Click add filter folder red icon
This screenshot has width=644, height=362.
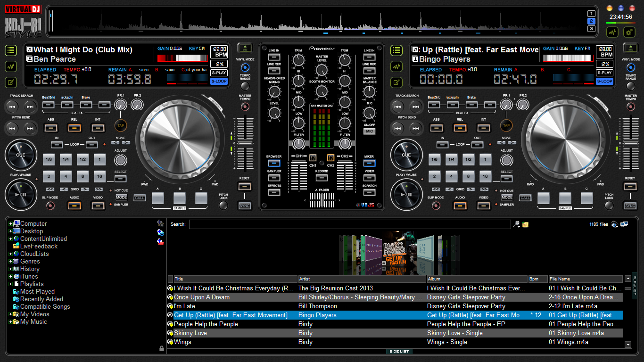click(x=160, y=242)
